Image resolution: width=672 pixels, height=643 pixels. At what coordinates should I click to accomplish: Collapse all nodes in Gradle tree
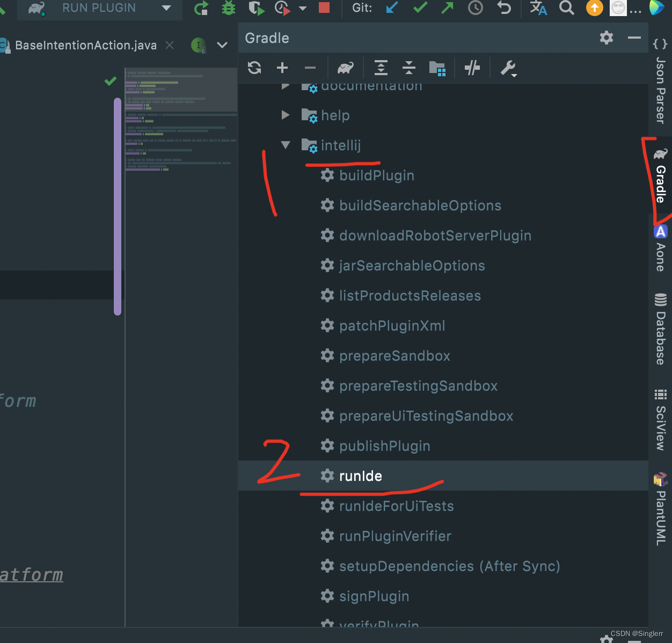pos(408,68)
